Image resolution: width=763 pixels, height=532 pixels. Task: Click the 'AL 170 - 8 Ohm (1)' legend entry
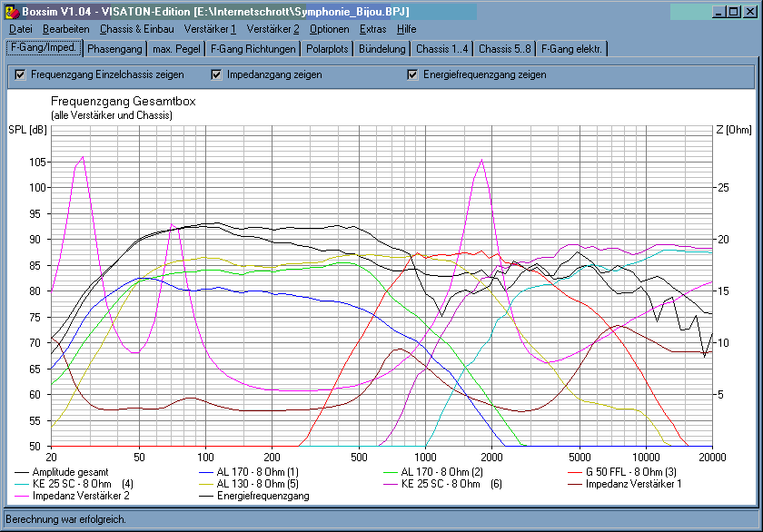(x=249, y=472)
